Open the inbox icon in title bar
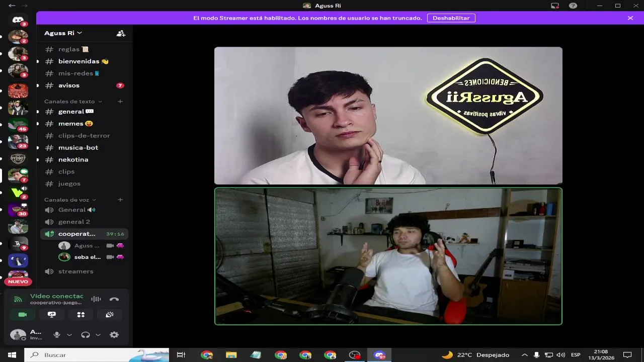The height and width of the screenshot is (362, 644). click(555, 6)
